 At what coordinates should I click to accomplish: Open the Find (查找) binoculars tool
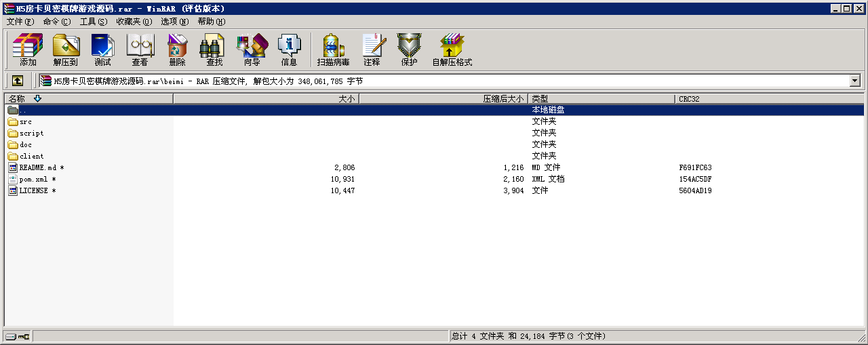point(214,50)
